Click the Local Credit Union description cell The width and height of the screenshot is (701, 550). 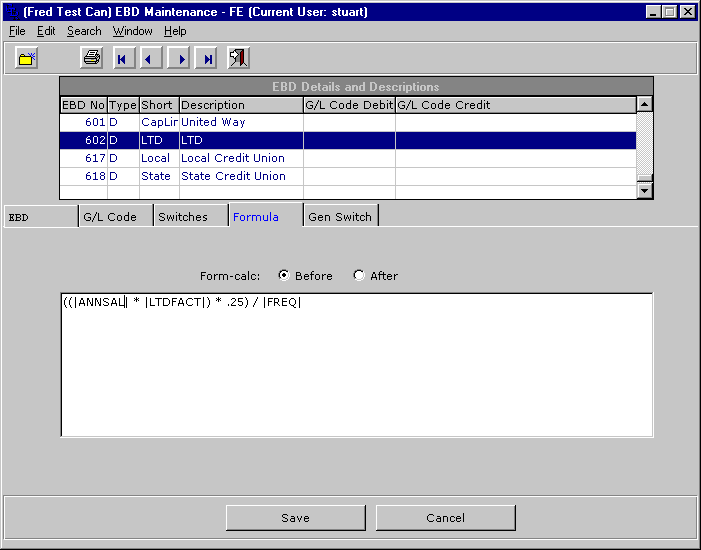(241, 158)
